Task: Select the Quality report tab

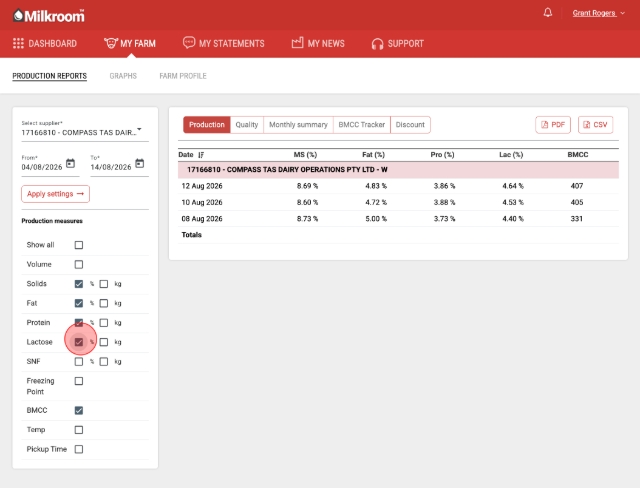Action: 247,125
